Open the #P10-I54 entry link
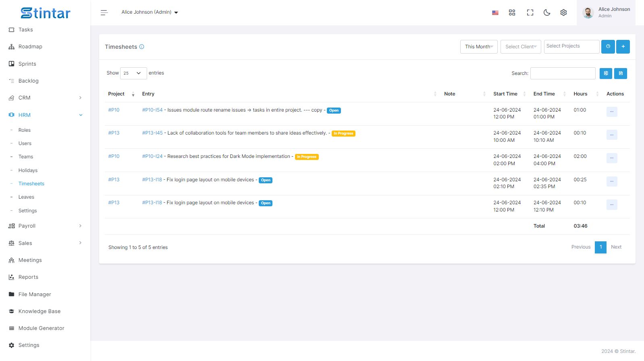This screenshot has width=644, height=361. [152, 110]
